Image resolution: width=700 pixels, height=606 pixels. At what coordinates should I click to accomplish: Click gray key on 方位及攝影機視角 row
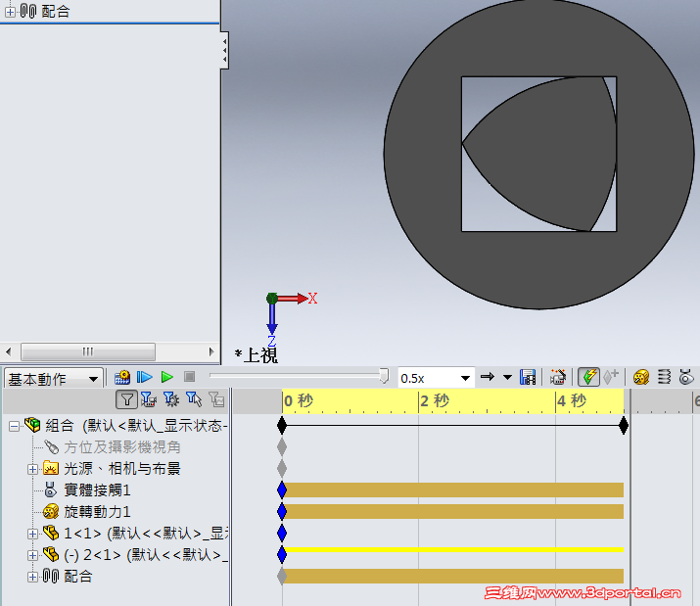point(282,447)
